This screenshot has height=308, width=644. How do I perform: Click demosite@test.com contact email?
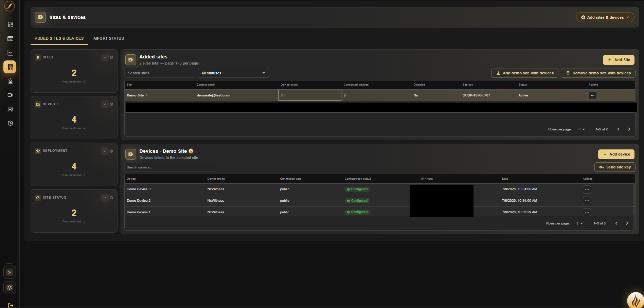coord(213,95)
